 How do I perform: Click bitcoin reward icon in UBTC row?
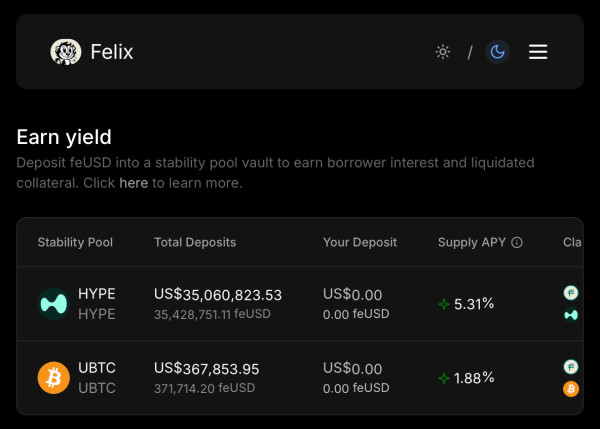[571, 389]
